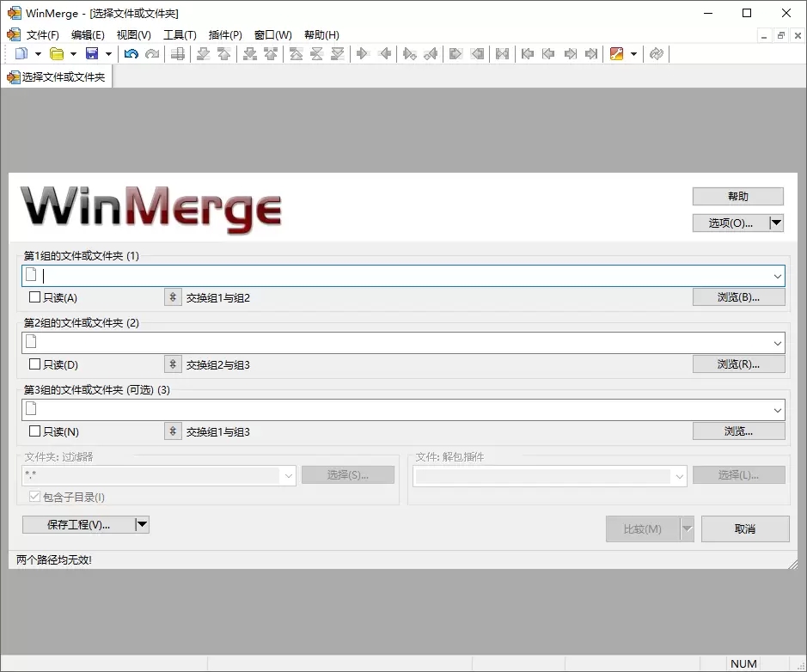Jump to First difference toolbar icon
The width and height of the screenshot is (807, 672).
[297, 53]
